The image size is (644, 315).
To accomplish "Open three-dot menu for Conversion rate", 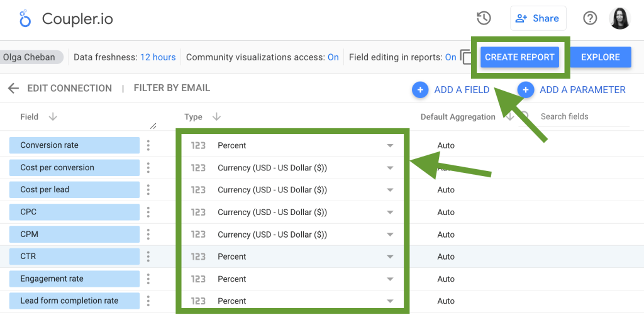I will pyautogui.click(x=148, y=145).
